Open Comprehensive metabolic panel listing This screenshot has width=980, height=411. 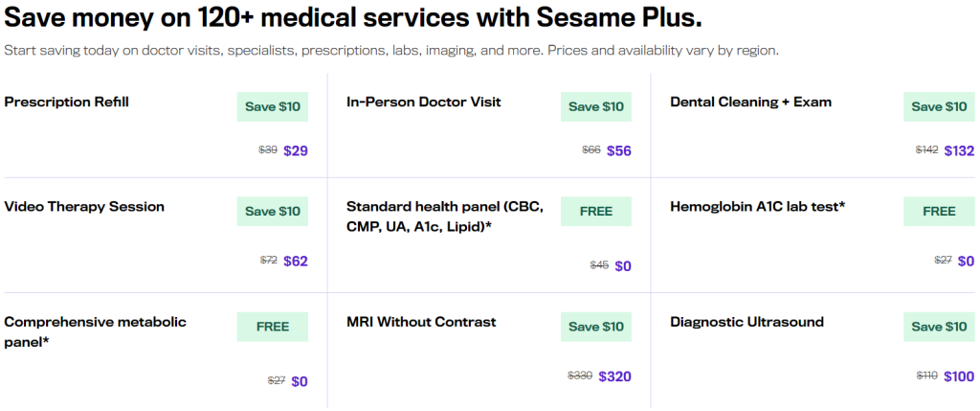tap(96, 332)
